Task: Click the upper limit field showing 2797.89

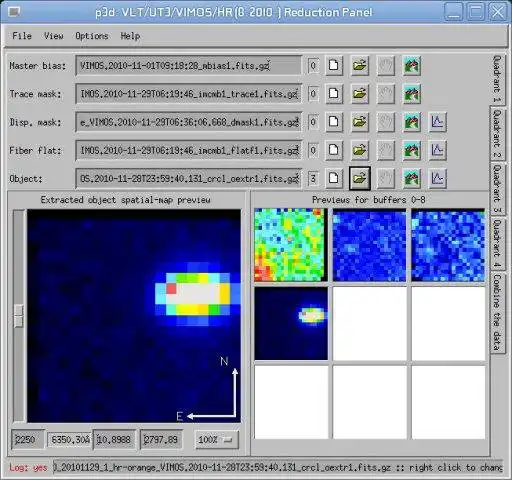Action: pyautogui.click(x=161, y=440)
